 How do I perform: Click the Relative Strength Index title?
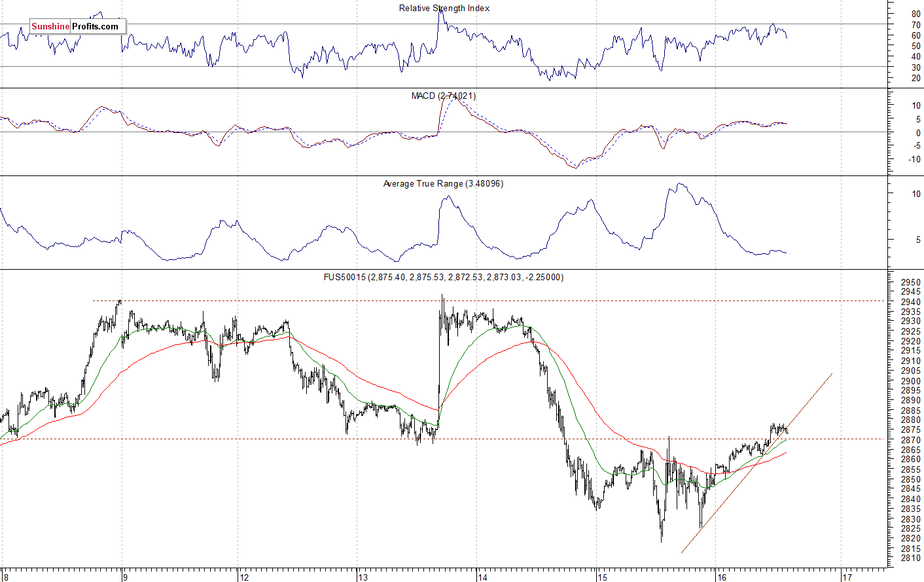click(x=444, y=8)
